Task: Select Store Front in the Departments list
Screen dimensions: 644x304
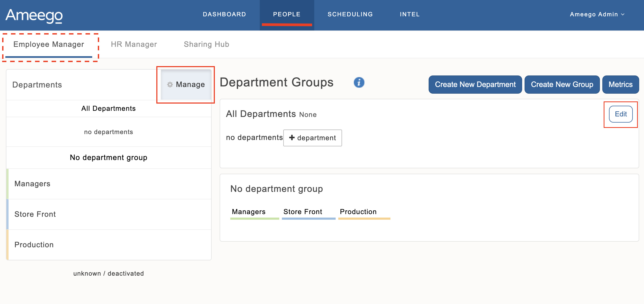Action: point(35,214)
